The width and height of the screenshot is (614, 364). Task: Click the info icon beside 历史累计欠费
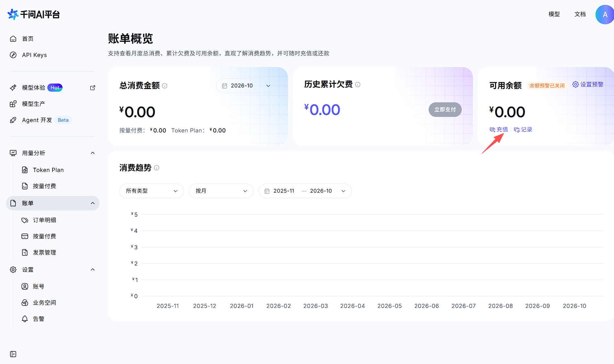[x=358, y=85]
